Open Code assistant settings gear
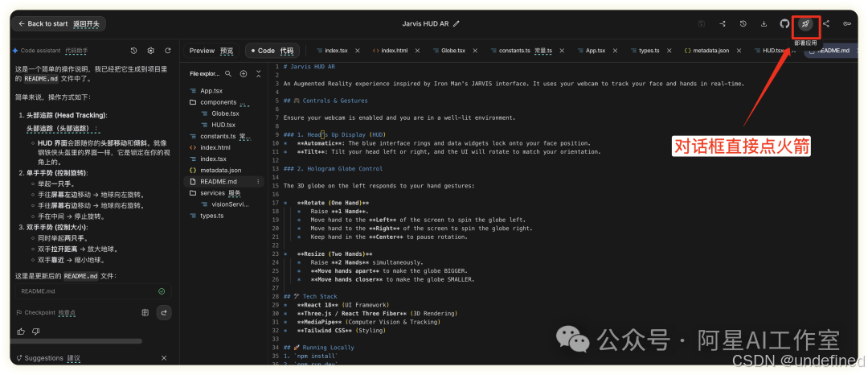868x375 pixels. click(x=150, y=51)
